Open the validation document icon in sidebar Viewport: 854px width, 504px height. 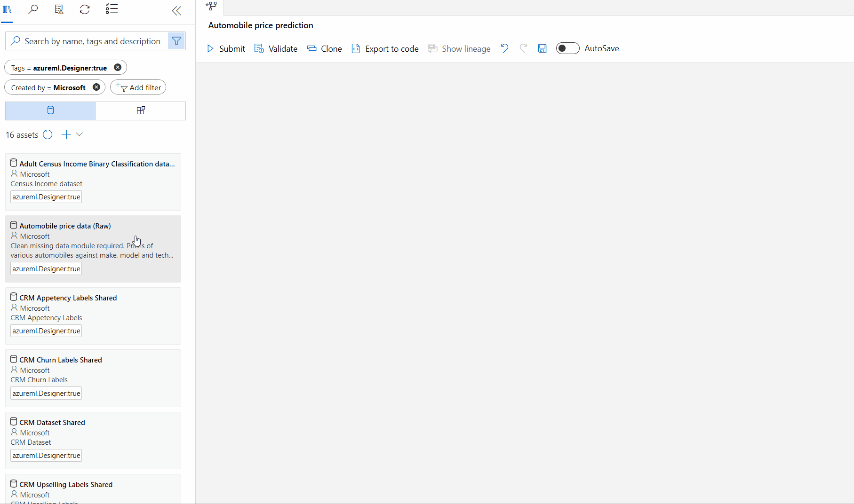59,9
